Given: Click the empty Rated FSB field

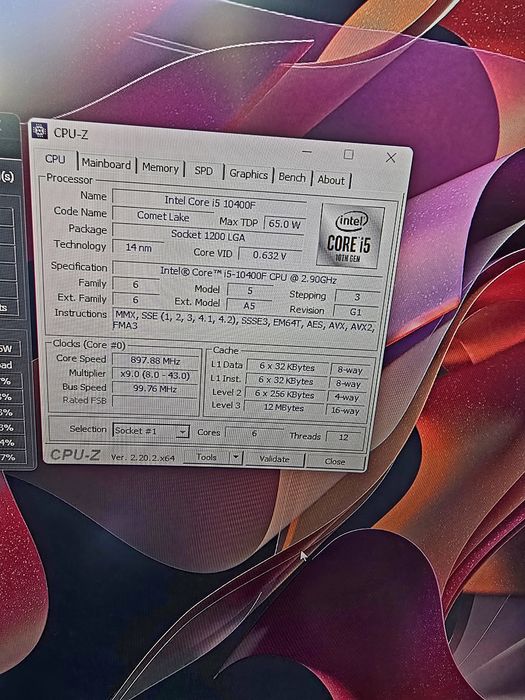Looking at the screenshot, I should pos(155,402).
